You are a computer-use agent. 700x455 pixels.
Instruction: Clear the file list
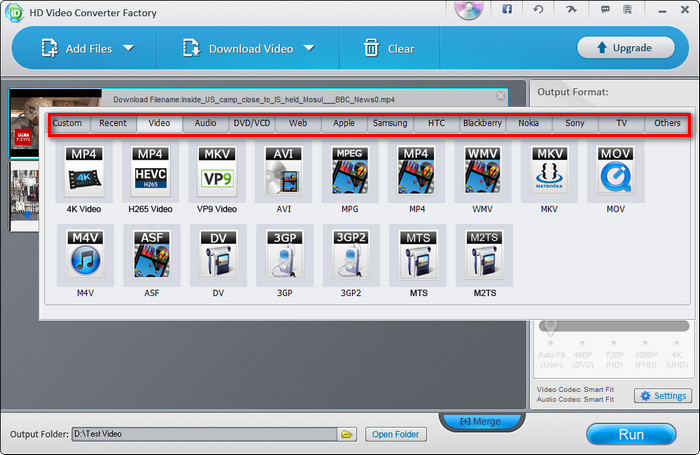pos(389,48)
